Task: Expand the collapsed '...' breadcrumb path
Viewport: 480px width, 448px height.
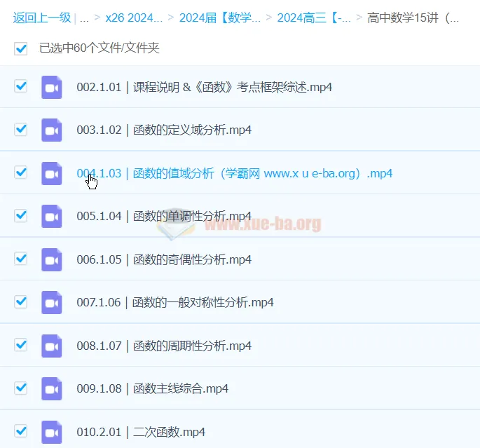Action: tap(84, 18)
